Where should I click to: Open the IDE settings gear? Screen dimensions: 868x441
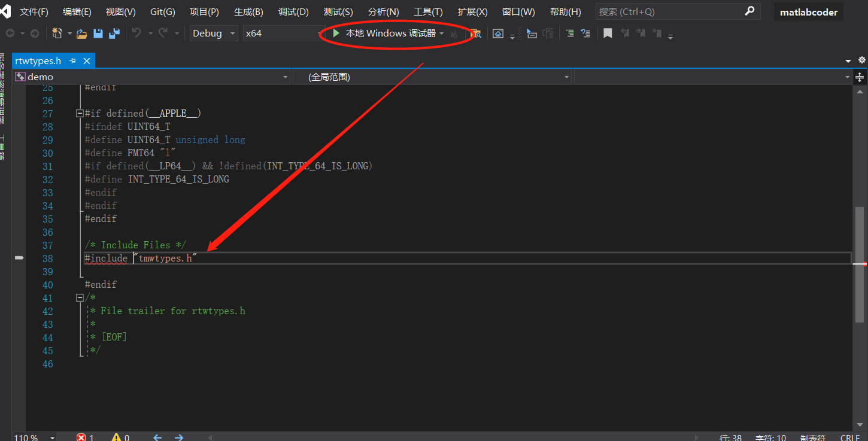point(861,60)
